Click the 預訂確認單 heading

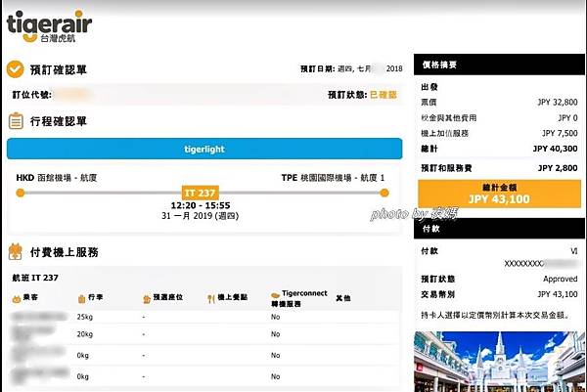[x=59, y=69]
